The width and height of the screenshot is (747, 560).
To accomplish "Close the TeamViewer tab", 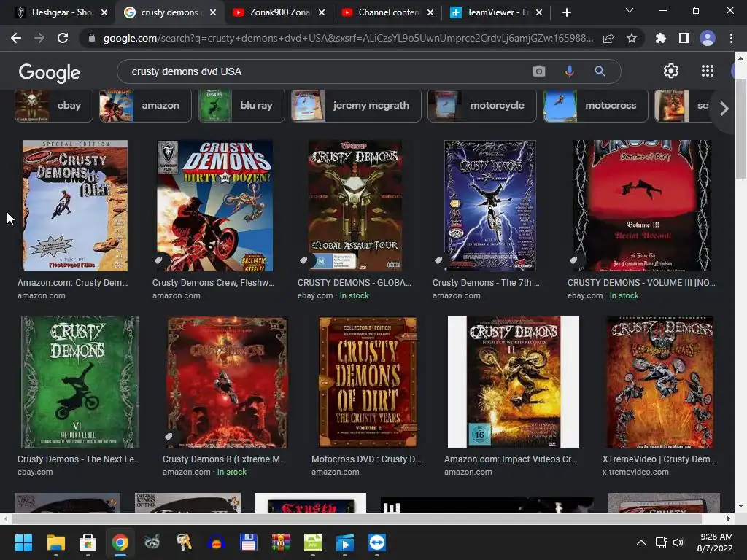I will pos(539,12).
